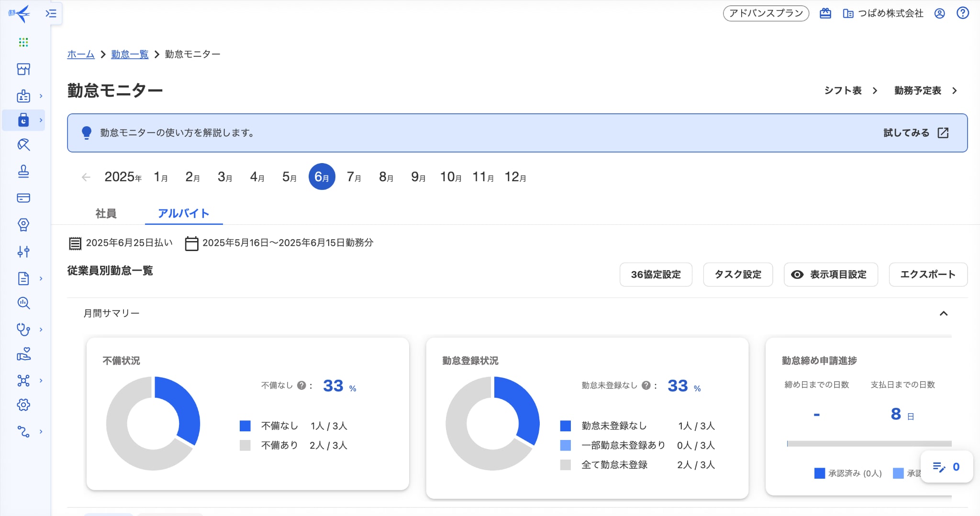Viewport: 980px width, 516px height.
Task: Open the analytics magnifier icon in the sidebar
Action: (23, 303)
